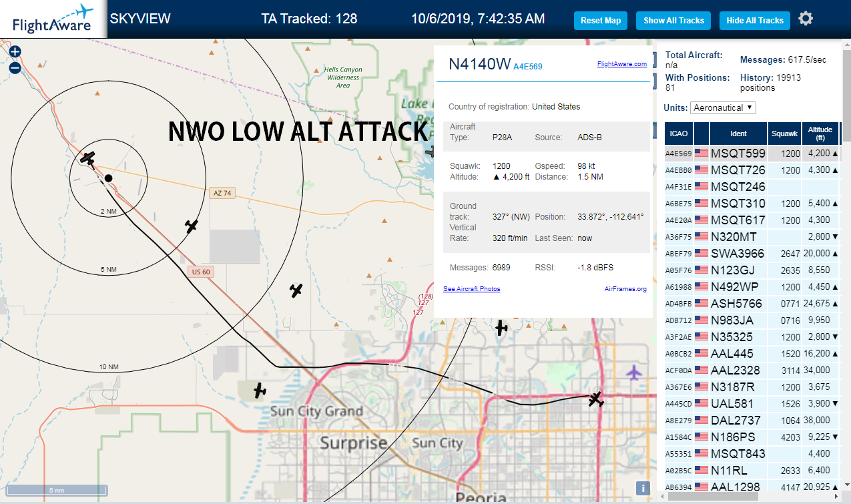Click ICAO code ABEF79
Screen dimensions: 851x504
678,254
